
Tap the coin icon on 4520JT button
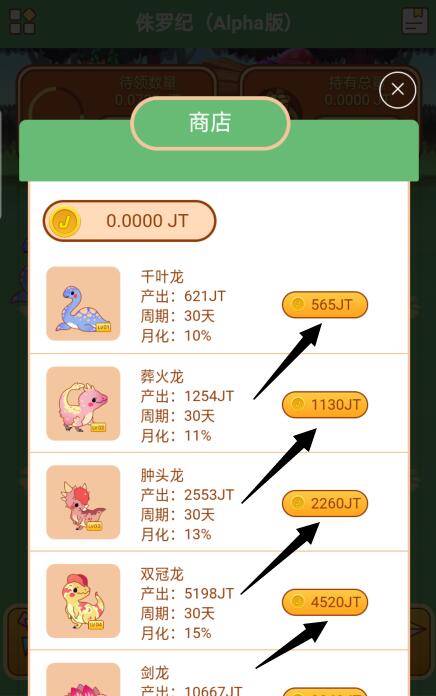(298, 601)
